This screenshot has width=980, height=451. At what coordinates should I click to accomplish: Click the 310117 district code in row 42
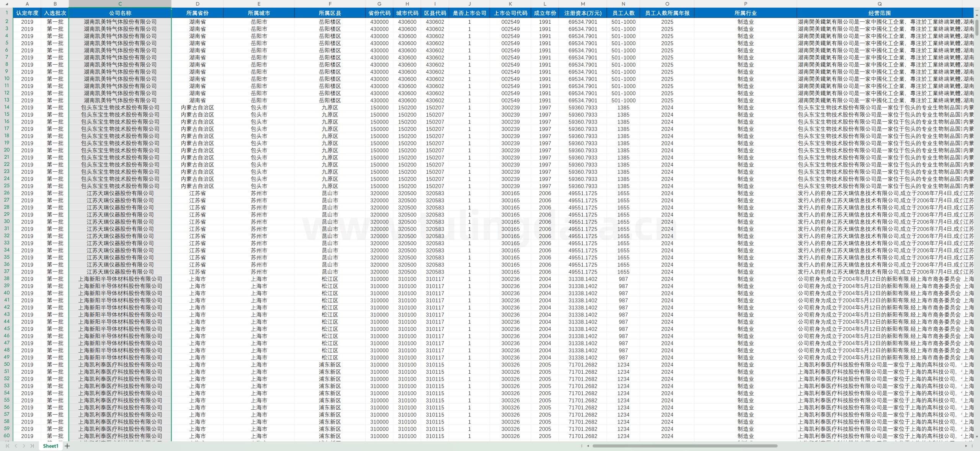[x=435, y=307]
